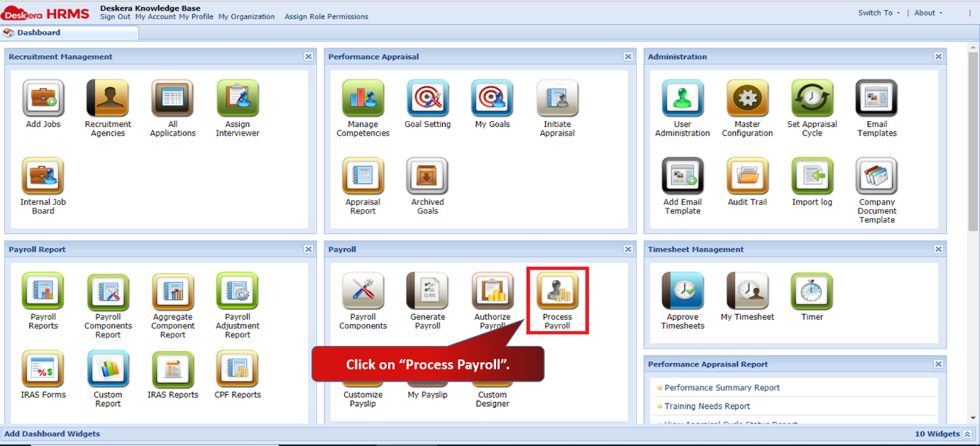Click Add Dashboard Widgets
This screenshot has width=980, height=446.
pyautogui.click(x=53, y=434)
